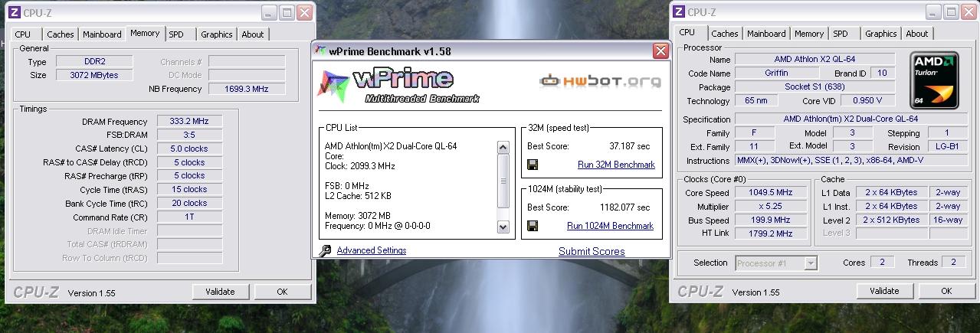Click the Run 32M Benchmark link
The image size is (980, 333).
(x=616, y=165)
